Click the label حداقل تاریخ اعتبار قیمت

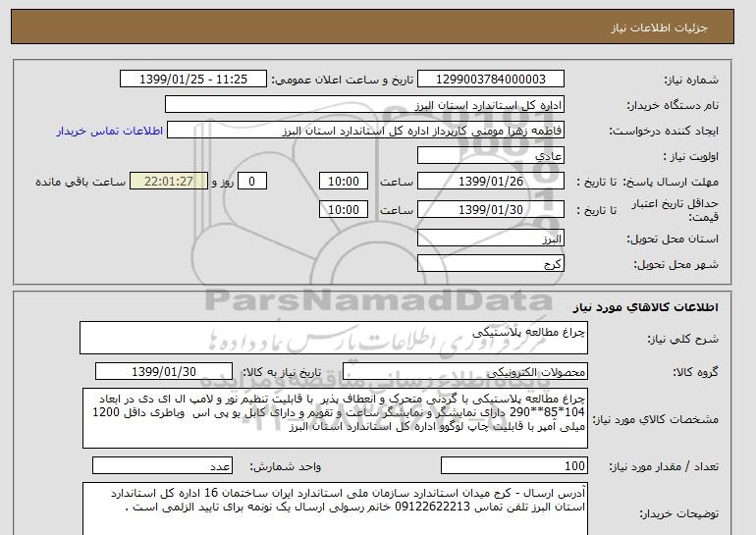[675, 210]
